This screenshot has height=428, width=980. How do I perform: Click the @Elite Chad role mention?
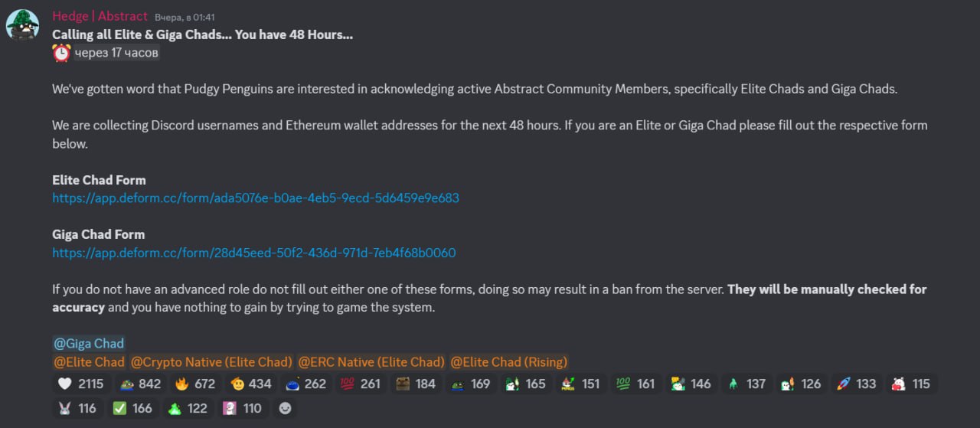click(89, 361)
